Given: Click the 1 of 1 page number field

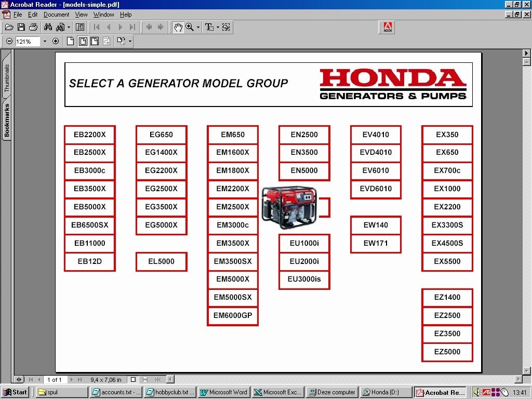Looking at the screenshot, I should click(x=55, y=380).
